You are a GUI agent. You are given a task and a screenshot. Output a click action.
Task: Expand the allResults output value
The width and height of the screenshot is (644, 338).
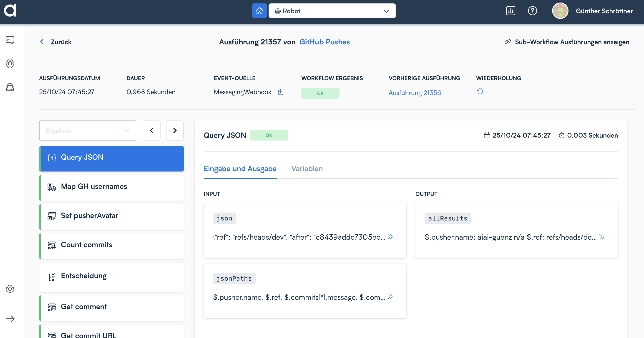(x=602, y=237)
